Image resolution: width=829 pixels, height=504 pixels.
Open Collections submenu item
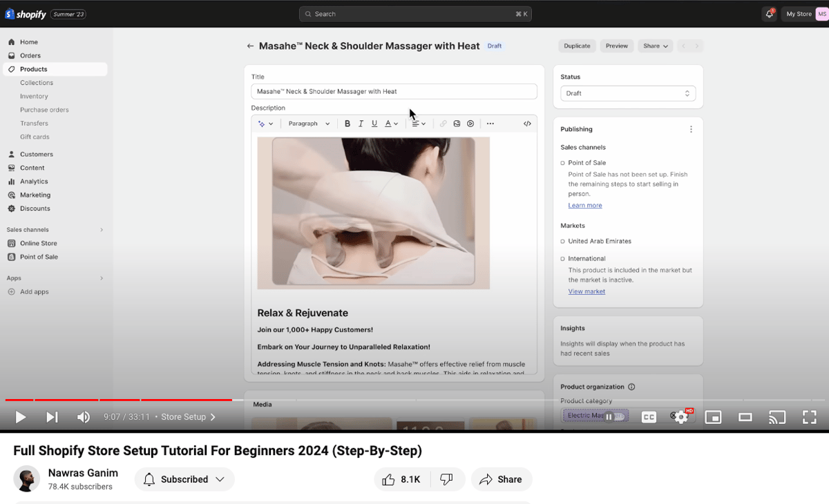click(x=37, y=83)
